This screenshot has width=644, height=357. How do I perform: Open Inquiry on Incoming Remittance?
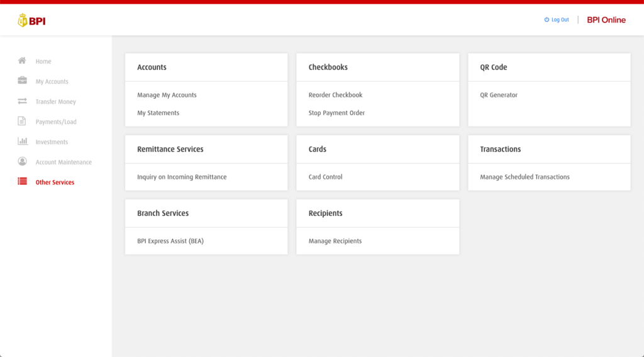point(182,178)
